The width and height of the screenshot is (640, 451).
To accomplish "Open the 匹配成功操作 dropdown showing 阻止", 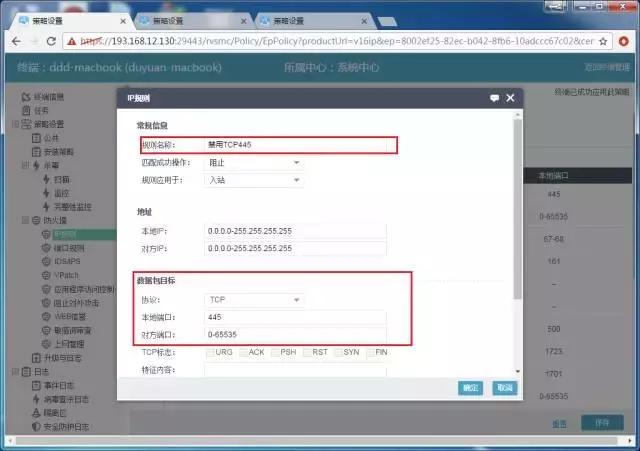I will (x=253, y=162).
